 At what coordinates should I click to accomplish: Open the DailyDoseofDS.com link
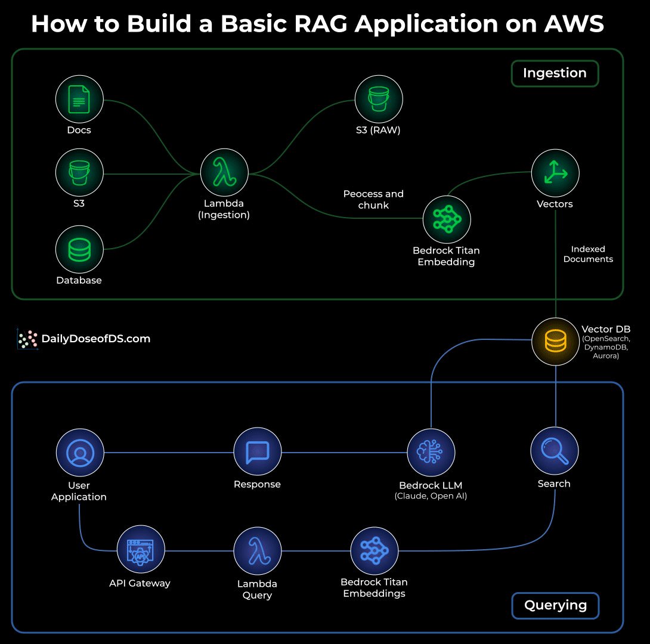click(x=84, y=339)
